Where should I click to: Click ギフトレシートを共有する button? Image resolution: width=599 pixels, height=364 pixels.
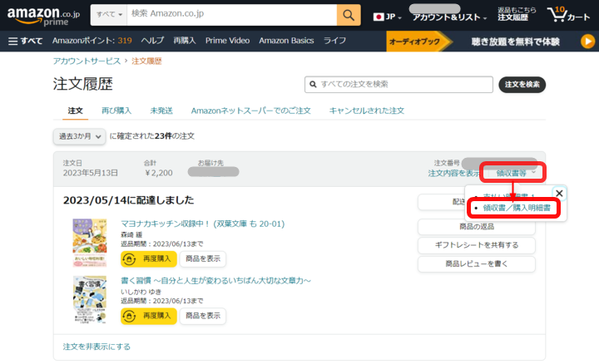pyautogui.click(x=477, y=245)
